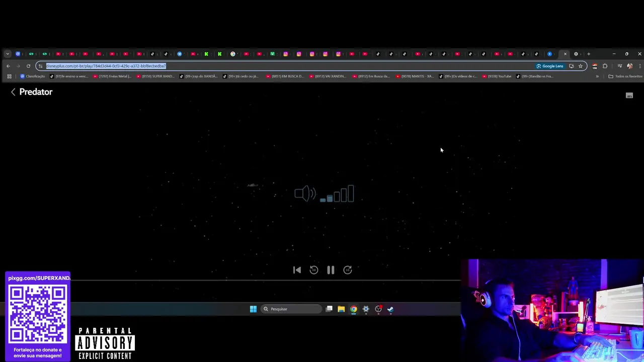Open the Apps grid in bookmarks bar
The height and width of the screenshot is (362, 644).
9,76
